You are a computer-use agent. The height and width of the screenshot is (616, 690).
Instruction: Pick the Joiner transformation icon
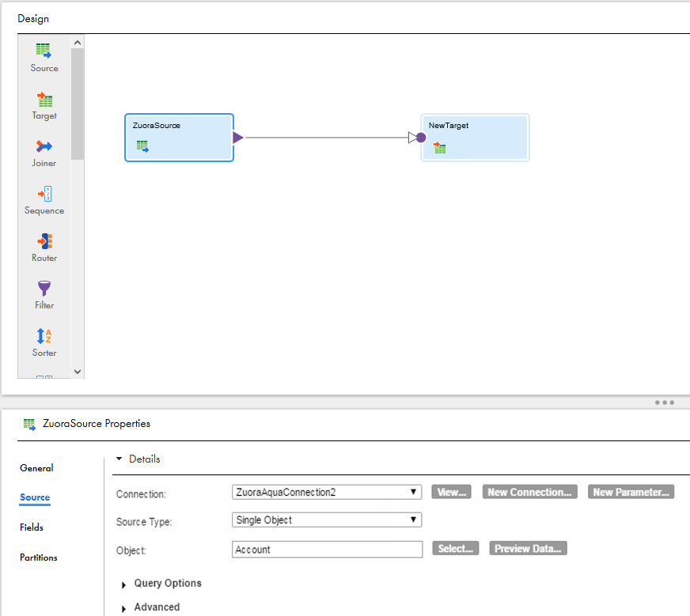(x=44, y=146)
